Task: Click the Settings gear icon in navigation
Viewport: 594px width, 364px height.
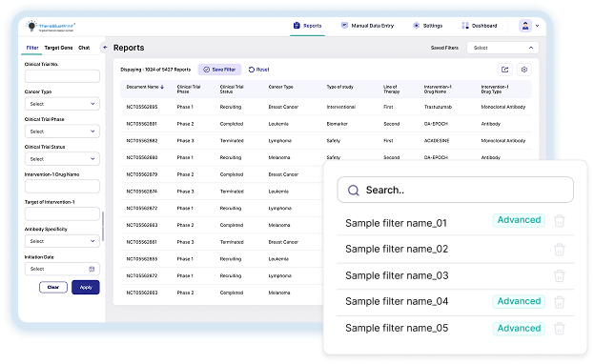Action: (416, 26)
